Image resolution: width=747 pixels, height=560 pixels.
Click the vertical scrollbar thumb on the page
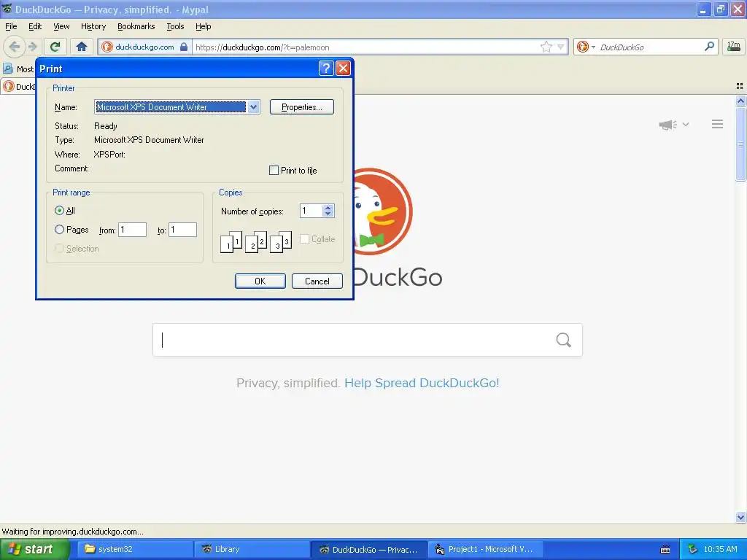point(740,144)
